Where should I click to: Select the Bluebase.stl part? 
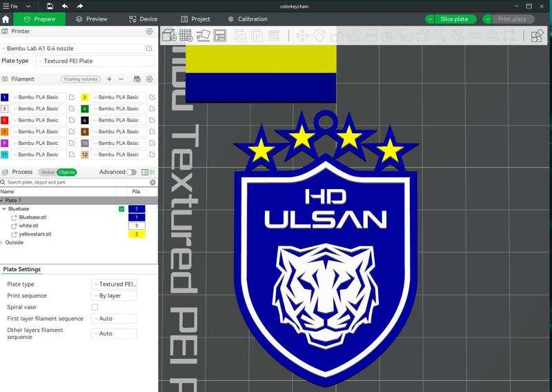tap(32, 217)
